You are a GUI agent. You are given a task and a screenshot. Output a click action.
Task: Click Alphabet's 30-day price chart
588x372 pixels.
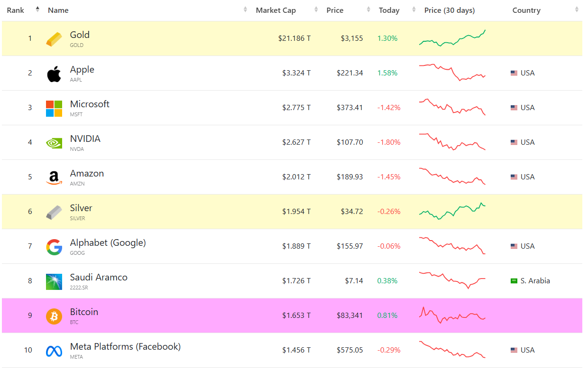[452, 246]
